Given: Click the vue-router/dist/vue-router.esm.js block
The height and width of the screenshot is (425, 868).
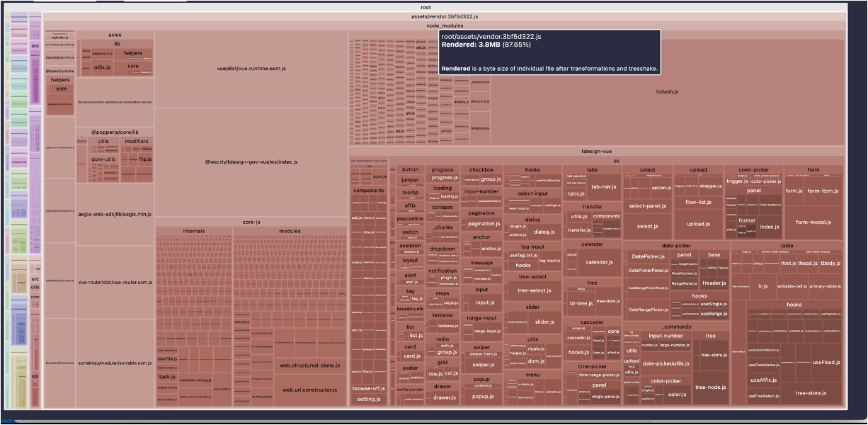Looking at the screenshot, I should [x=115, y=282].
